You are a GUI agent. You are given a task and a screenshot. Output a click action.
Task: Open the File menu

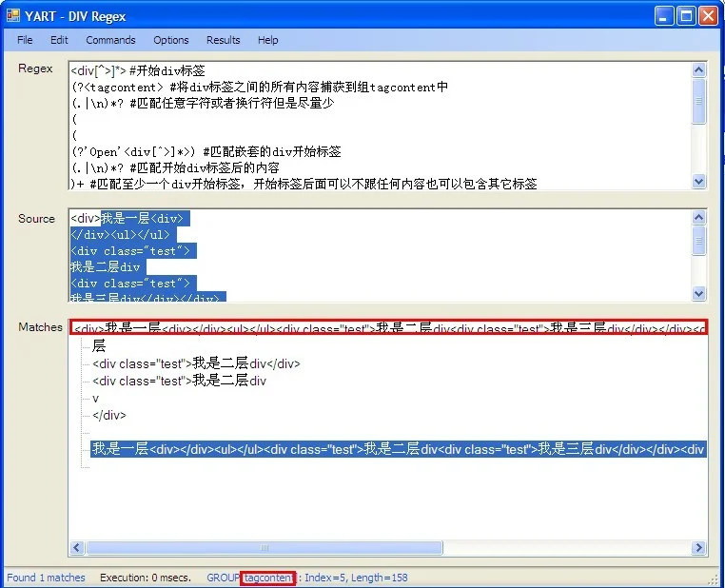(25, 40)
